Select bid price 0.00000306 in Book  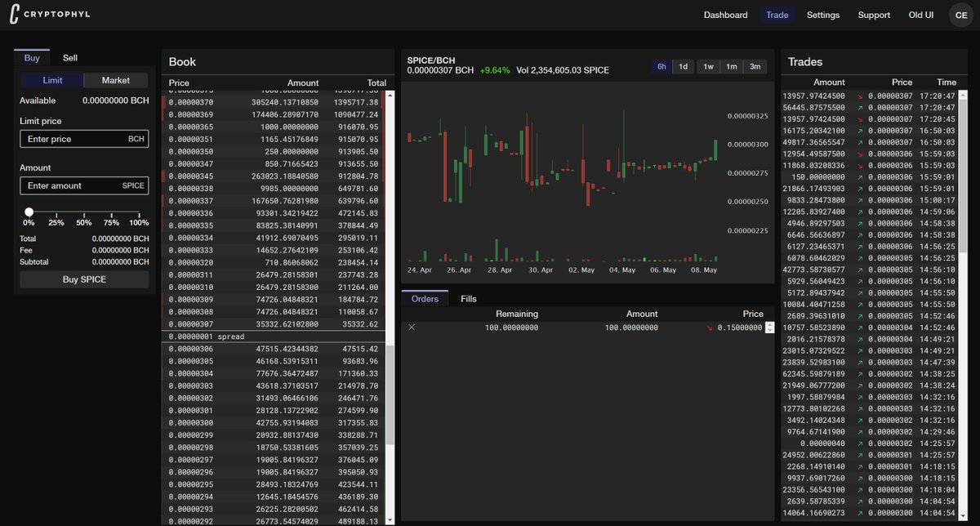(x=190, y=349)
